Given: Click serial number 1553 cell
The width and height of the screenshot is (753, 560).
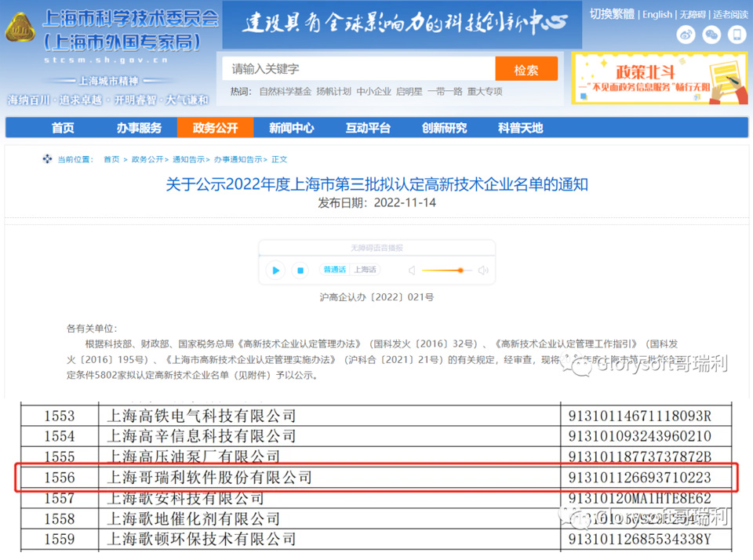Looking at the screenshot, I should (60, 416).
